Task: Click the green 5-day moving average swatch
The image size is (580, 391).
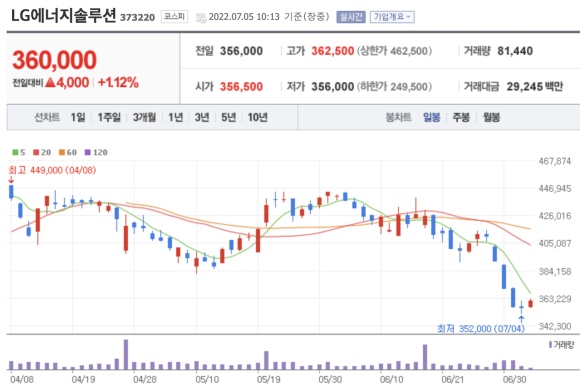Action: click(15, 152)
